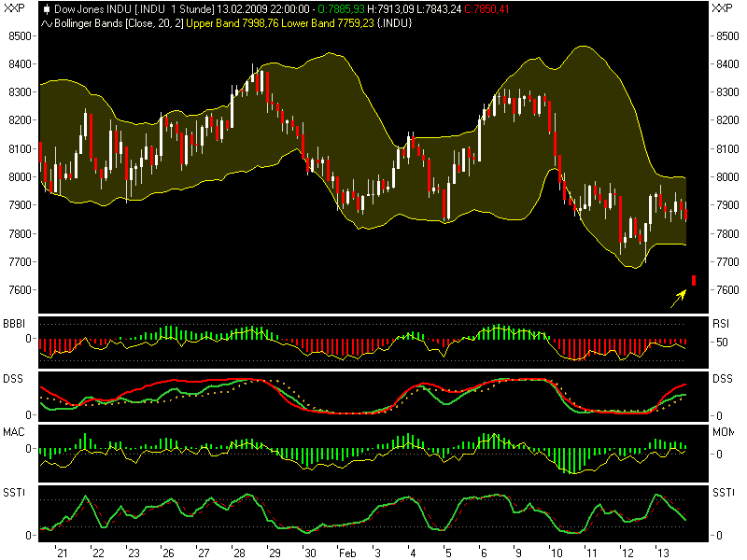
Task: Open the XXP control at top left
Action: click(x=13, y=8)
